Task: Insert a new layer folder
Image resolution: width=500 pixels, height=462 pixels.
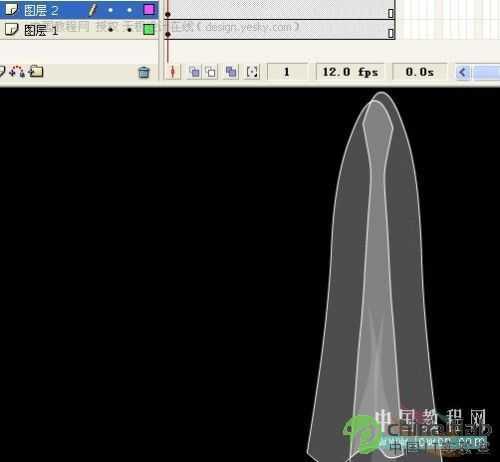Action: (x=36, y=71)
